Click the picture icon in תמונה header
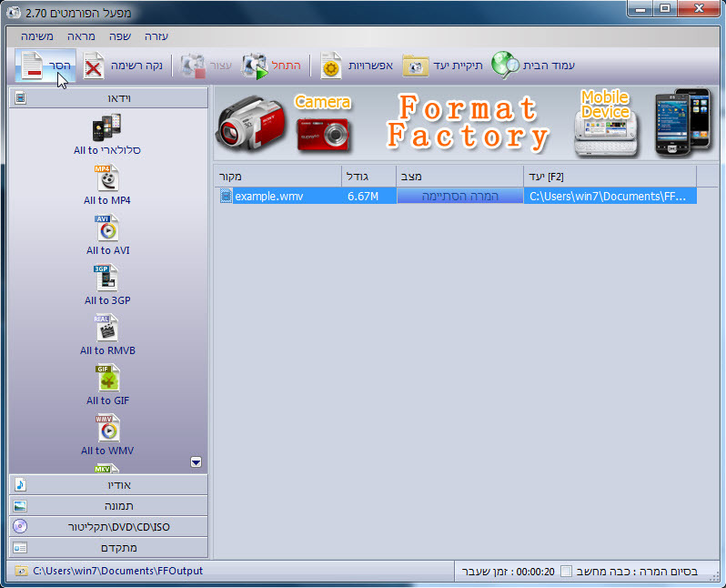The image size is (726, 588). (x=20, y=505)
